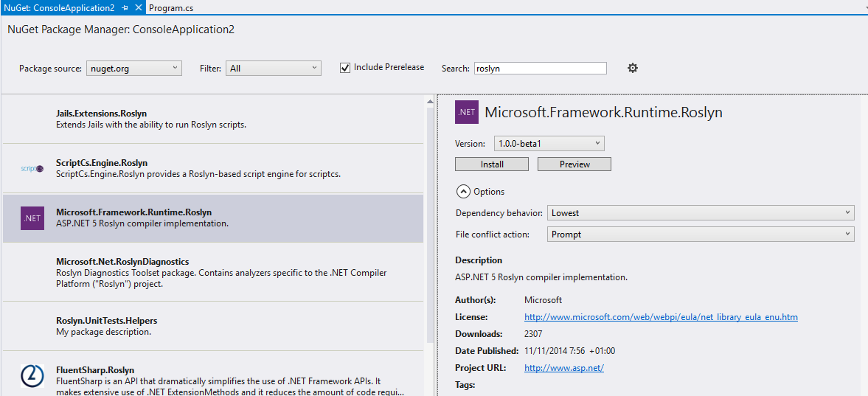Click the Preview button
868x396 pixels.
574,164
